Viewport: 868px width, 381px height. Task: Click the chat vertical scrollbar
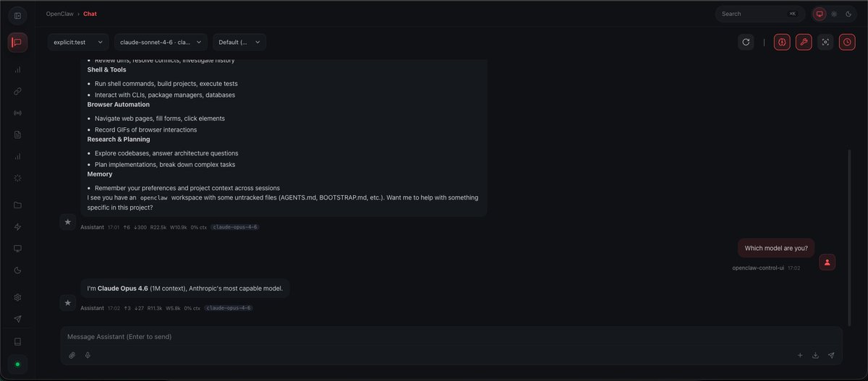(849, 236)
